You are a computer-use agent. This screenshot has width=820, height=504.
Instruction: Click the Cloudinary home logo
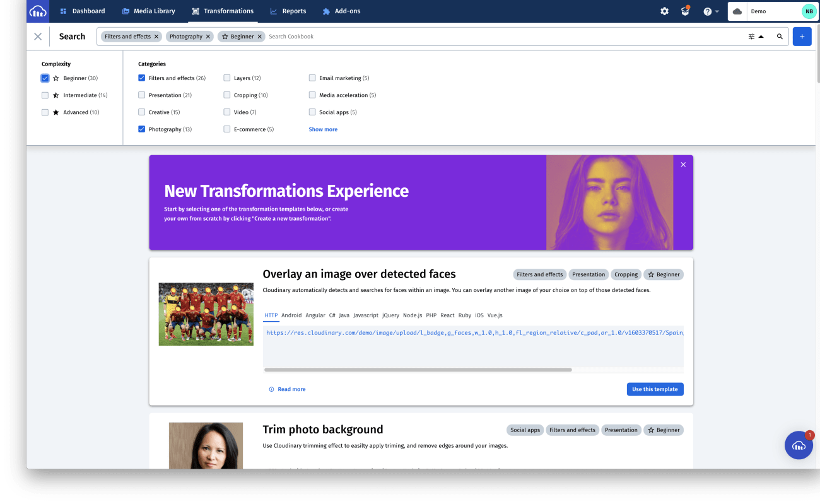click(37, 11)
